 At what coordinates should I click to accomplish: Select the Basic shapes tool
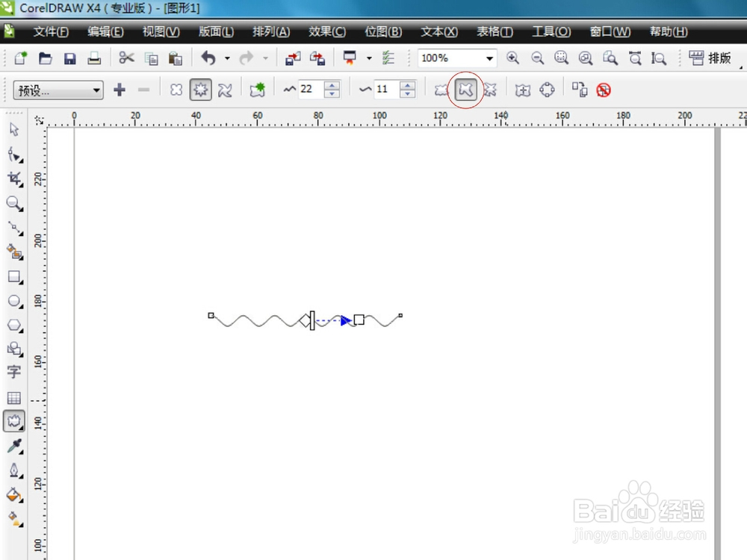(x=14, y=349)
